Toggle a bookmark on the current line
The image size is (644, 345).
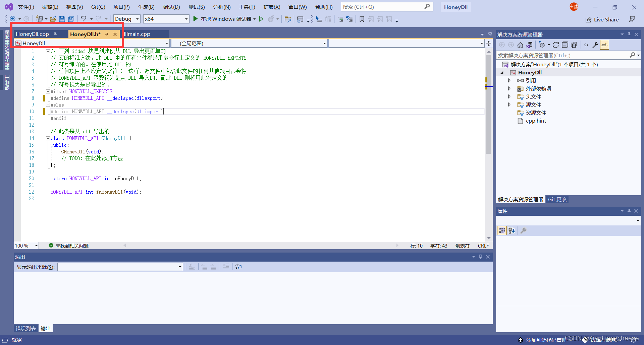(362, 19)
